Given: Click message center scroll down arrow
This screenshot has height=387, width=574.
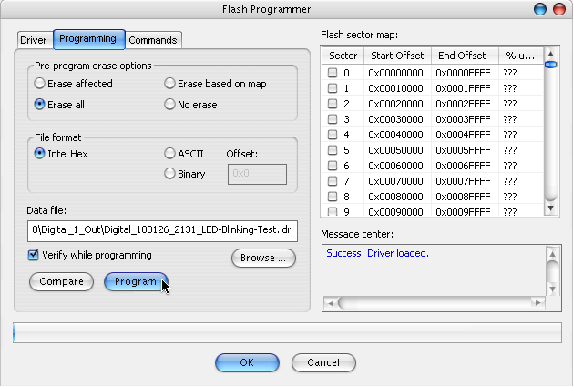Looking at the screenshot, I should point(552,289).
